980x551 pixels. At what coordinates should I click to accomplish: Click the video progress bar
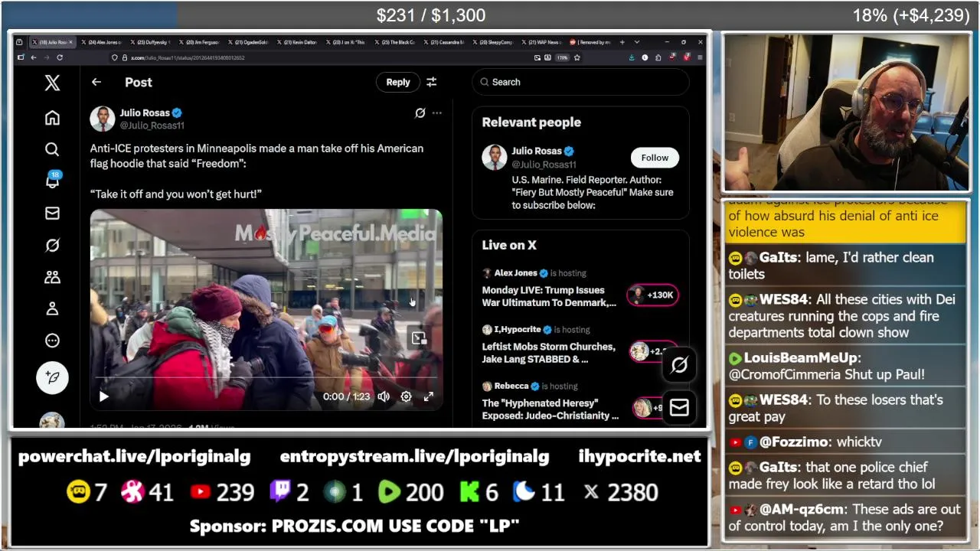click(266, 378)
